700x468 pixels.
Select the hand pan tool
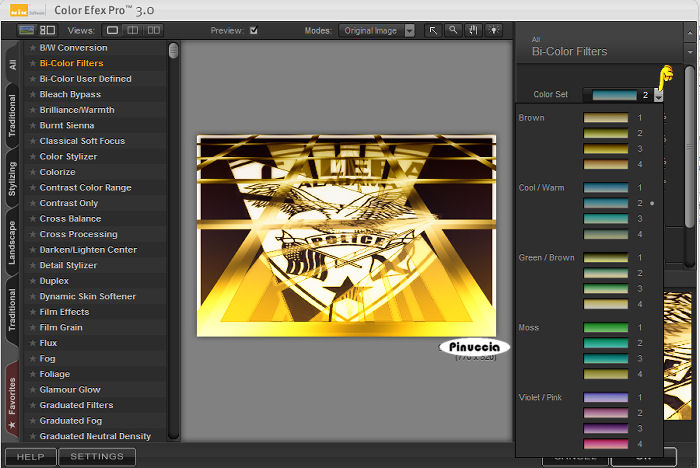coord(473,30)
